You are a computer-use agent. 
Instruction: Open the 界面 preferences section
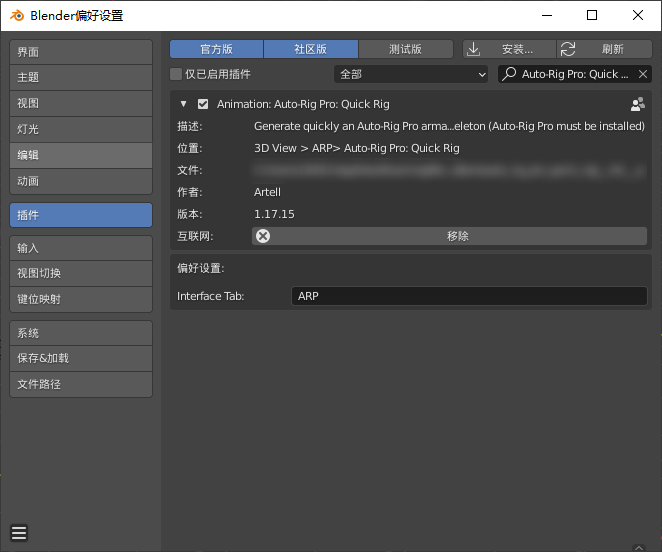click(x=81, y=52)
